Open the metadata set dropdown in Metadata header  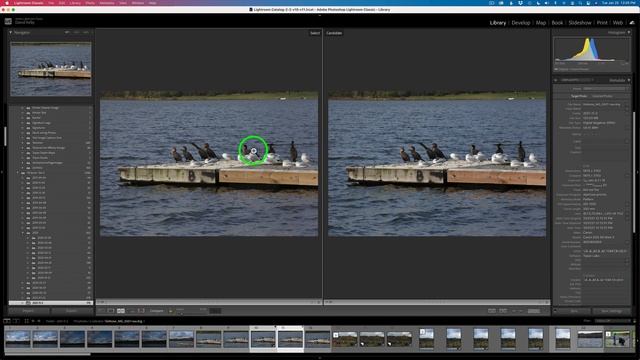(578, 80)
